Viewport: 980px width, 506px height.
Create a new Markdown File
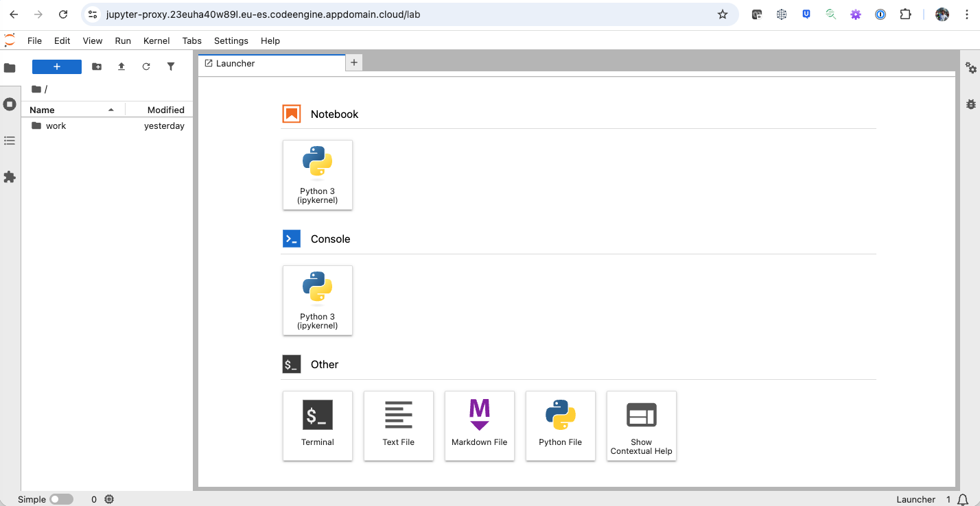480,426
